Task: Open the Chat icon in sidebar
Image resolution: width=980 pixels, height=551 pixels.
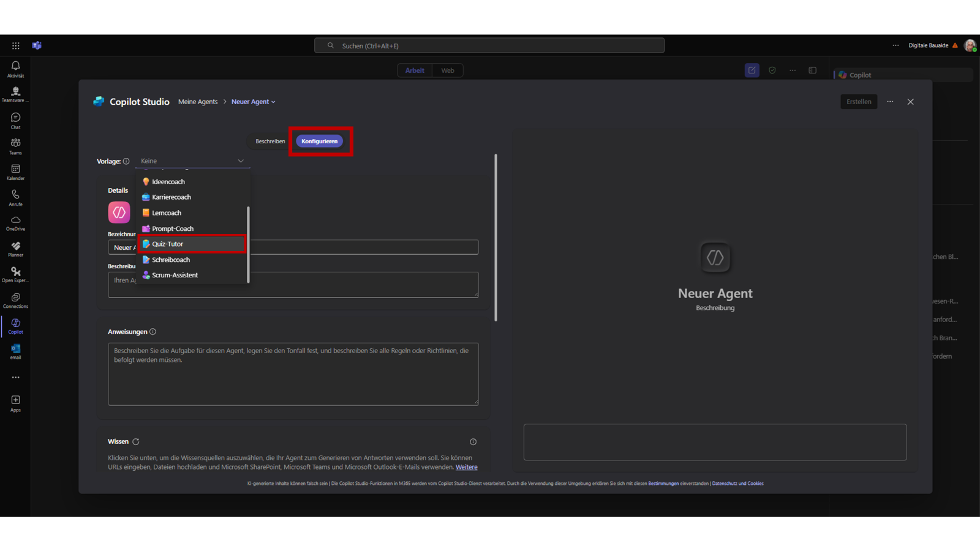Action: [x=15, y=120]
